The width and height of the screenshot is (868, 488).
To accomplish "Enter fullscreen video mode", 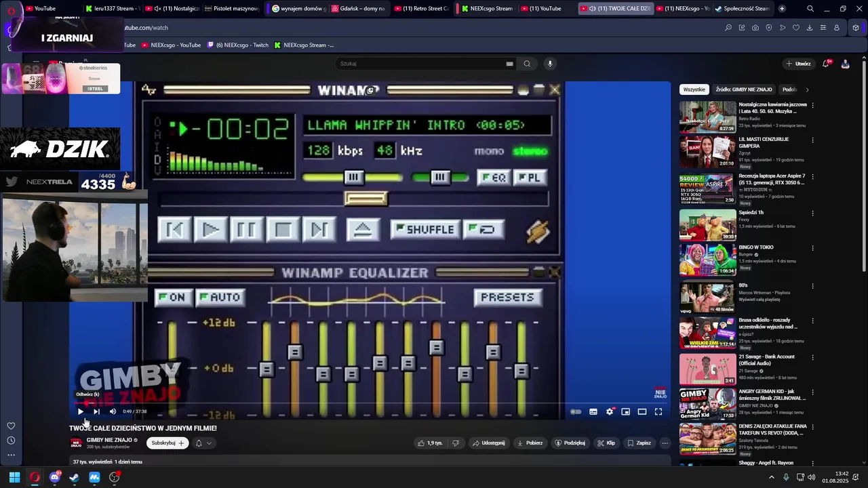I will click(x=658, y=411).
